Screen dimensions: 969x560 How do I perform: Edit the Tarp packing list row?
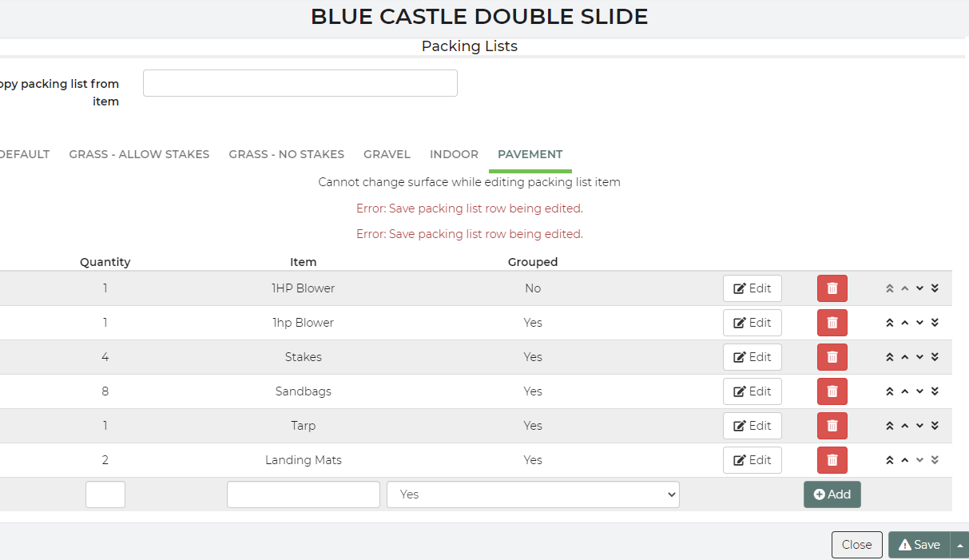point(752,426)
